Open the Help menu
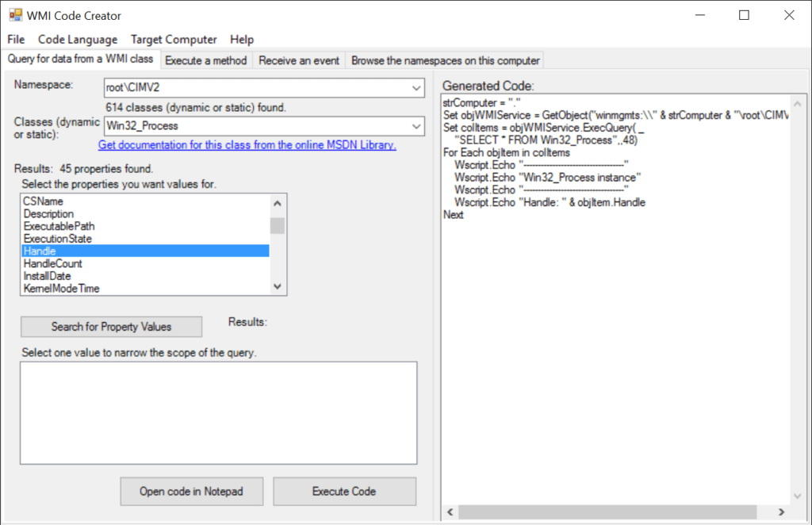The height and width of the screenshot is (525, 812). pos(242,39)
